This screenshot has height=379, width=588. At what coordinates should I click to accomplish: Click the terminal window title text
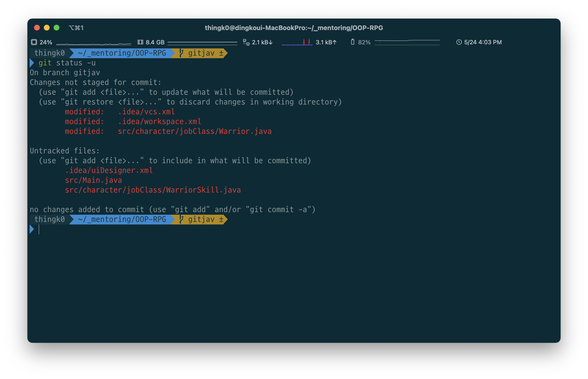(294, 28)
